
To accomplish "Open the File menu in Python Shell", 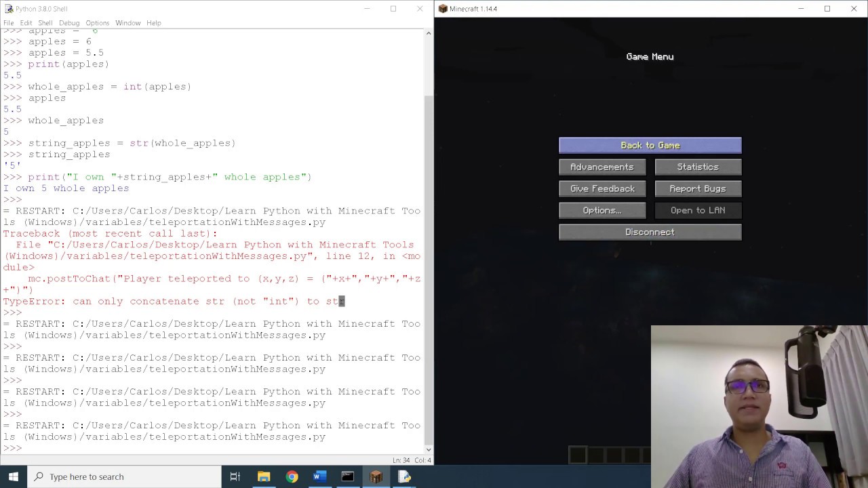I will [x=9, y=23].
